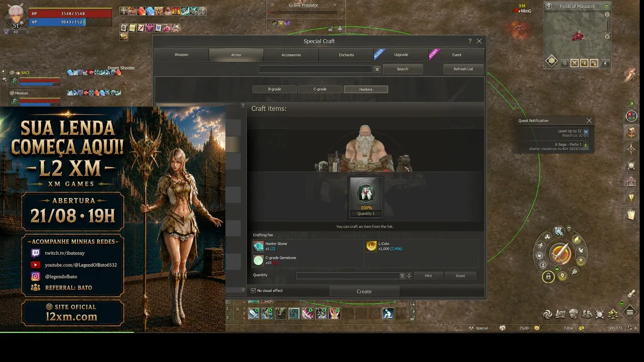Click the return arrow icon under minimap
Screen dimensions: 644x362
(x=605, y=63)
